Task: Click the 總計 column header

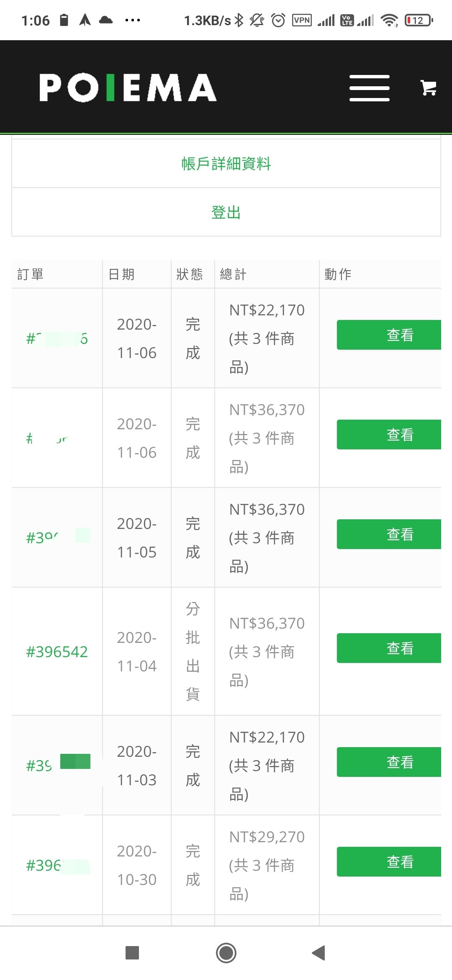Action: point(233,274)
